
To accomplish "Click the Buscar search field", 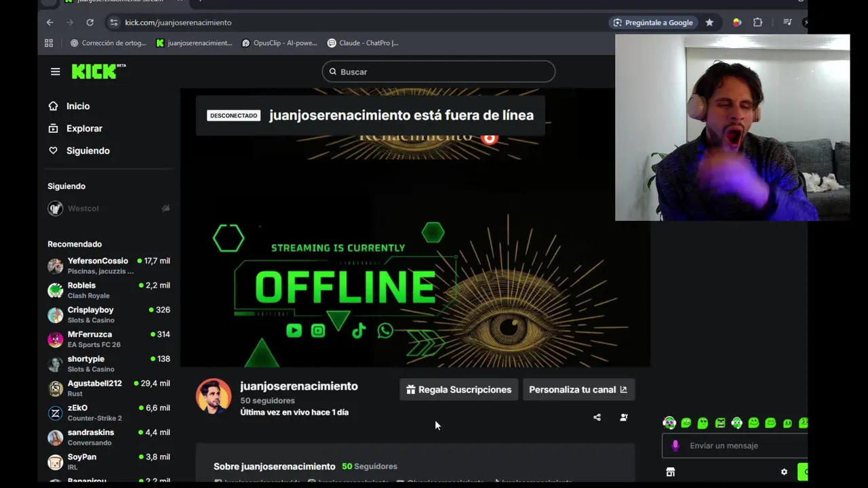I will (x=439, y=72).
